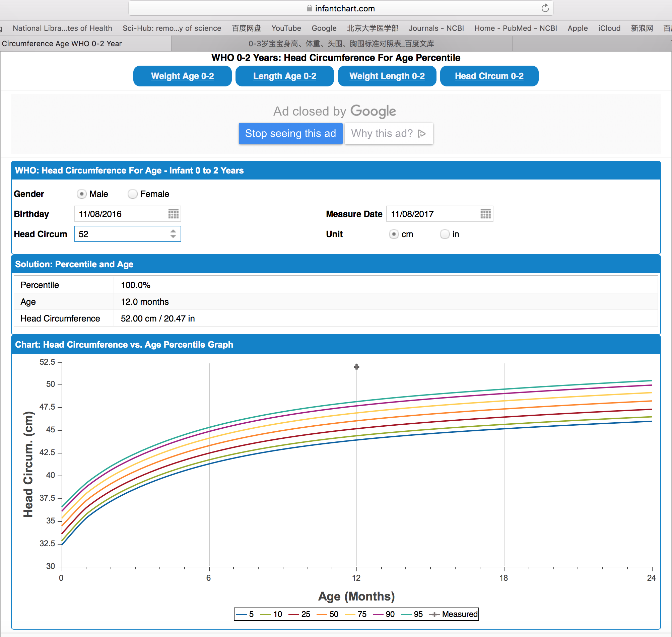This screenshot has height=637, width=672.
Task: Click the lock icon in address bar
Action: click(309, 8)
